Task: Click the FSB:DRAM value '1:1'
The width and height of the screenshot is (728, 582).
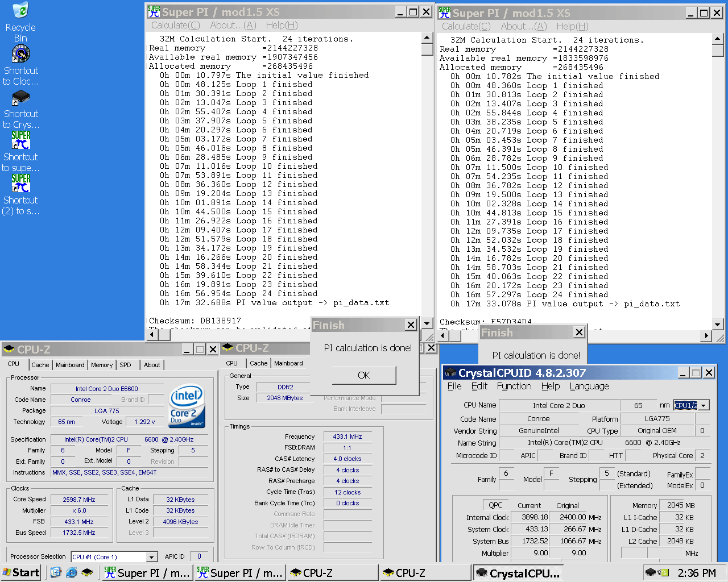Action: [x=348, y=448]
